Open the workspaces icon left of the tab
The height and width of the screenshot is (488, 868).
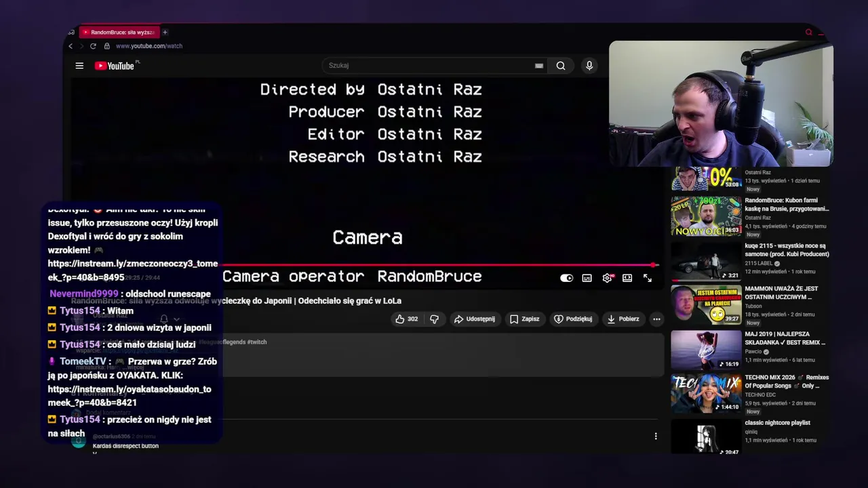click(71, 32)
